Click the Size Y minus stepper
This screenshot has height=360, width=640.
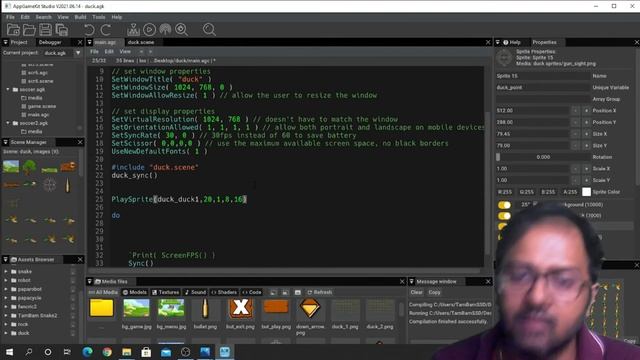click(575, 145)
